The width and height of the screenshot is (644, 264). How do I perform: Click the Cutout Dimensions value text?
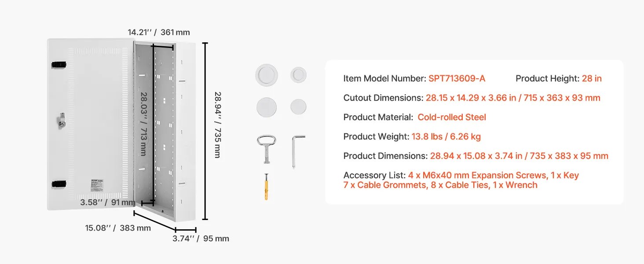(513, 98)
